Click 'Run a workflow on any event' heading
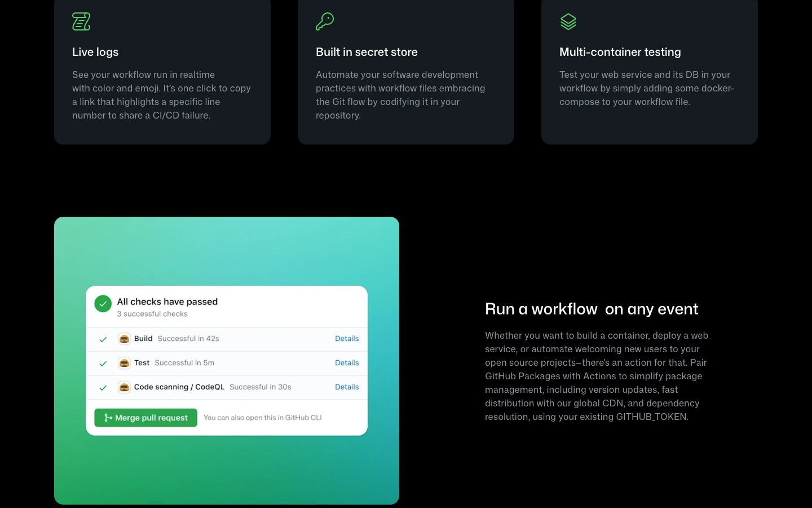Viewport: 812px width, 508px height. 591,309
